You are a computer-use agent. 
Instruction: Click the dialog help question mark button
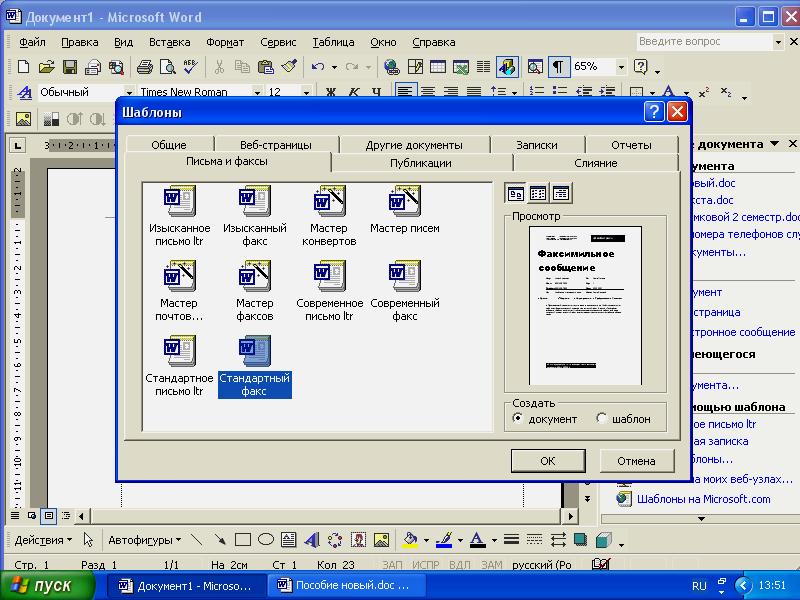pyautogui.click(x=654, y=112)
